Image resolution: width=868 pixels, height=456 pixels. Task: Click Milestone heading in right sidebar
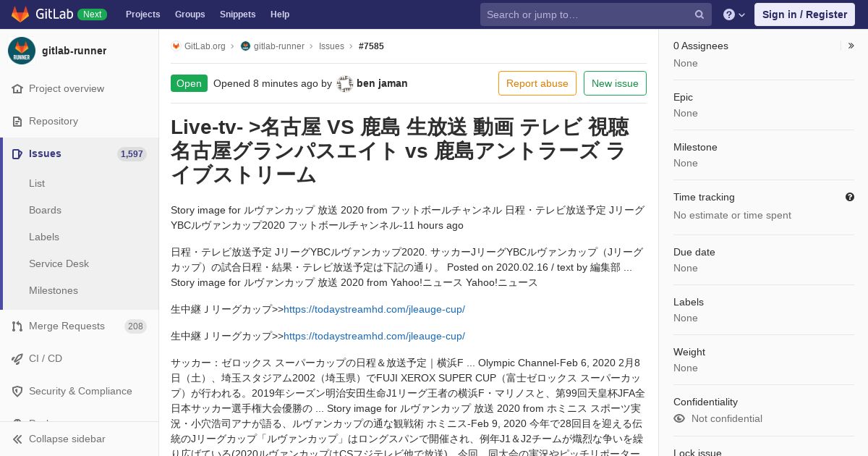695,147
